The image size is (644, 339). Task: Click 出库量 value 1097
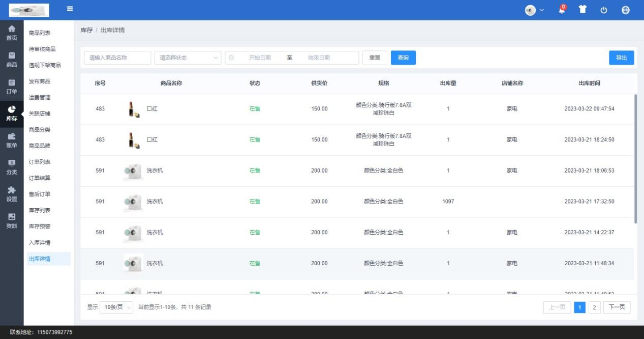click(x=448, y=202)
